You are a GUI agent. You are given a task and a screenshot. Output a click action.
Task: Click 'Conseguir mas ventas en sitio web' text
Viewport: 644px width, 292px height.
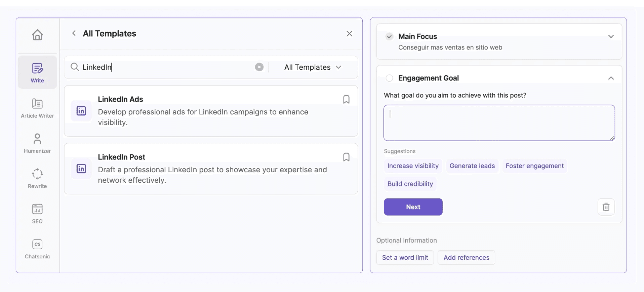450,47
